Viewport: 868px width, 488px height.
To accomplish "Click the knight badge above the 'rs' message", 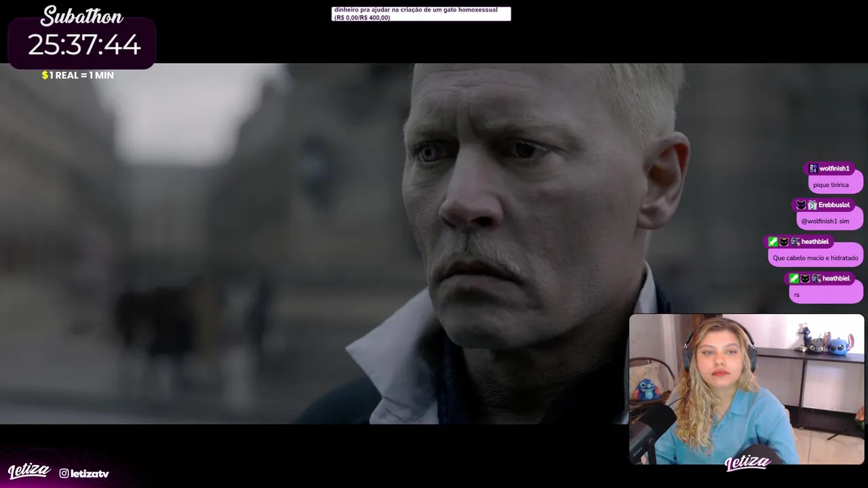I will pos(816,279).
